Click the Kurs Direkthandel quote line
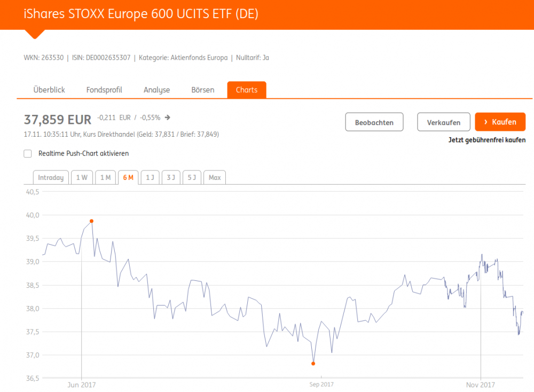The image size is (534, 392). point(121,134)
